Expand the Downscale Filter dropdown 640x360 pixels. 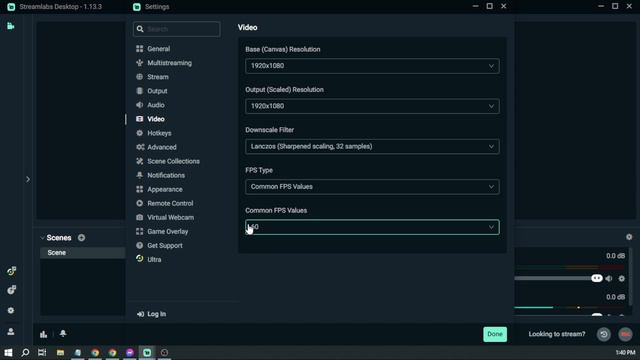point(372,147)
